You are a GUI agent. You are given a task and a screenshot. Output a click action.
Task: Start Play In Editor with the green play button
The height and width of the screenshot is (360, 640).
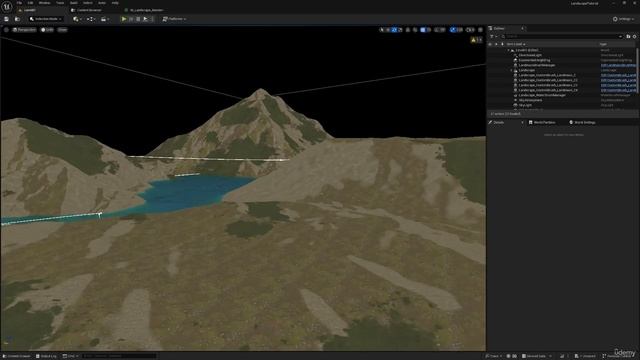[124, 19]
